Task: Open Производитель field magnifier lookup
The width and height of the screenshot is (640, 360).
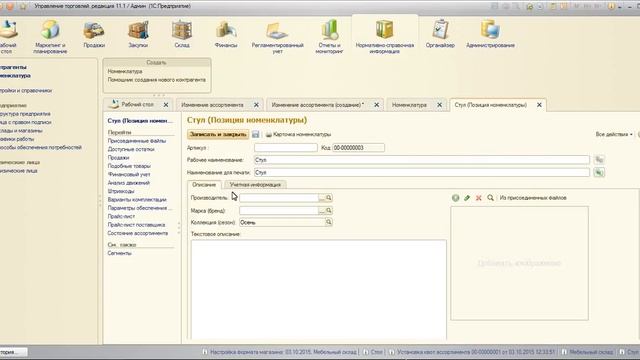Action: pos(329,198)
